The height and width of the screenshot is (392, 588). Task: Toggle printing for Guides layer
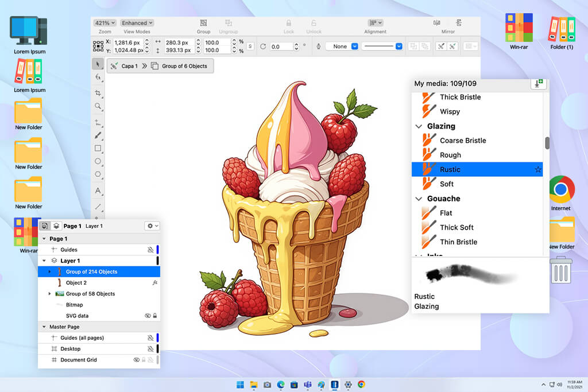pos(150,250)
